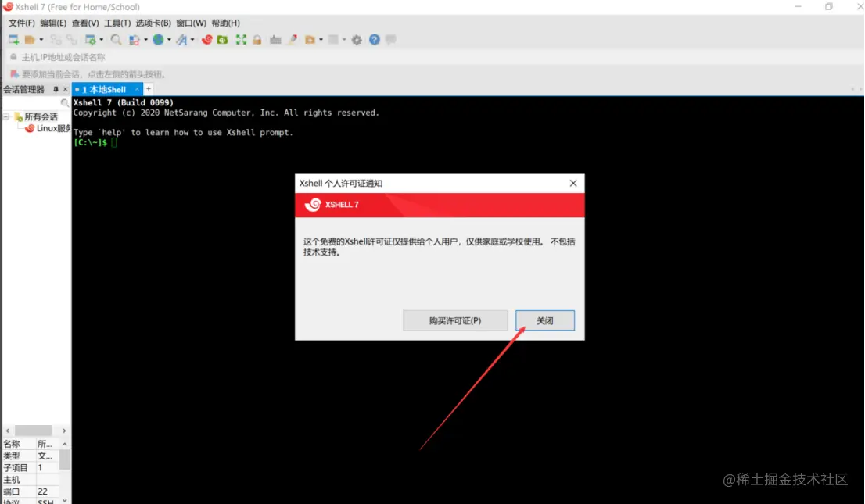The width and height of the screenshot is (865, 504).
Task: Click the disconnect icon in toolbar
Action: point(72,40)
